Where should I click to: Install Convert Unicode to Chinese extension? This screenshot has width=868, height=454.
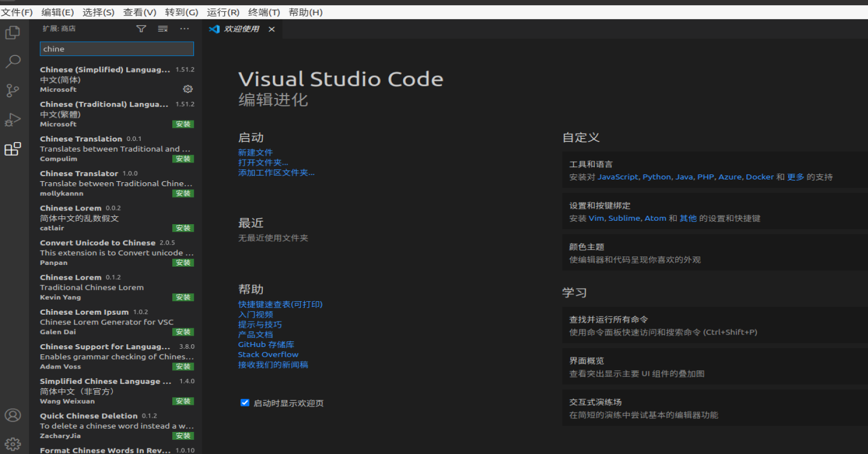pos(183,263)
